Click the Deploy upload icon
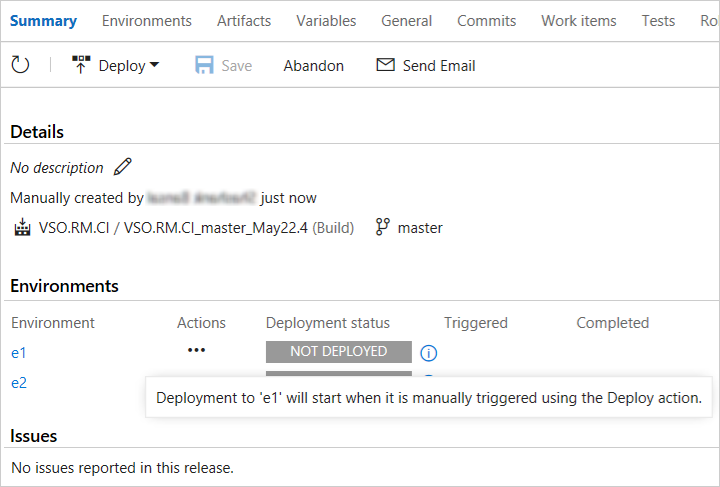720x487 pixels. pos(81,66)
